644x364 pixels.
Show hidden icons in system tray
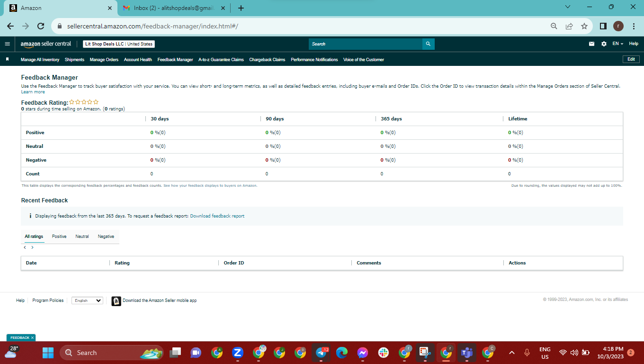[511, 353]
